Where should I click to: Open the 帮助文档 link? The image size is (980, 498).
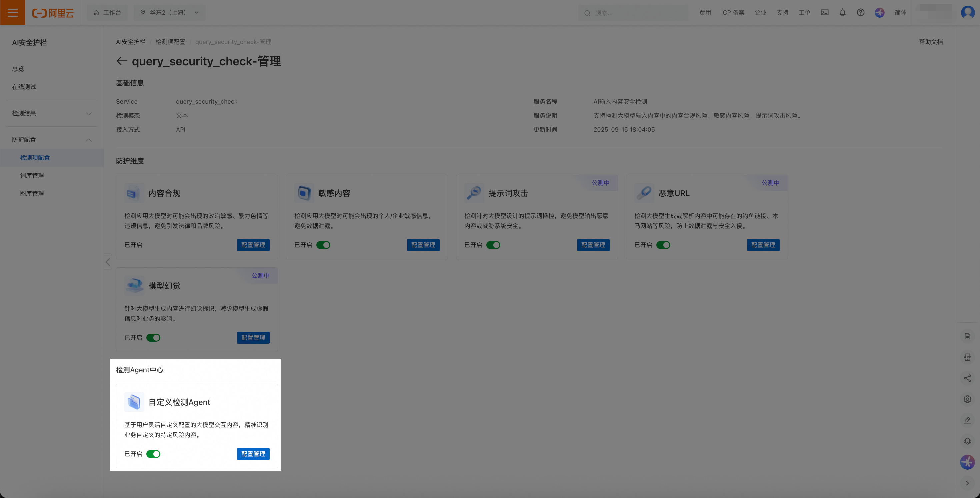click(931, 42)
